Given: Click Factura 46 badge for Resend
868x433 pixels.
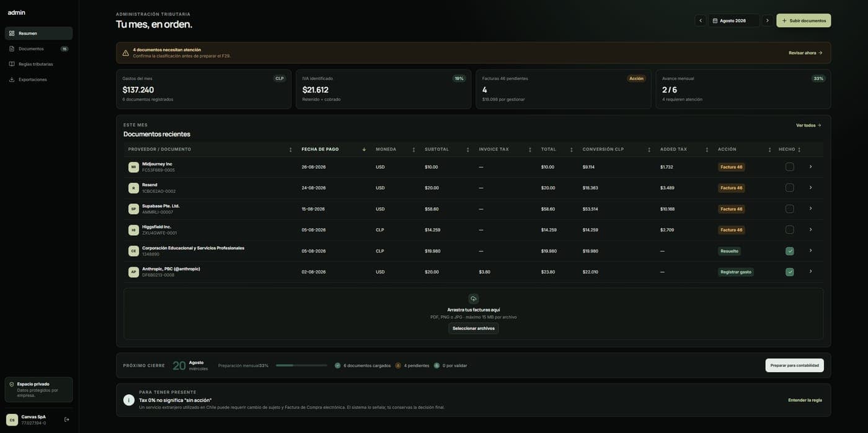Looking at the screenshot, I should pos(731,188).
